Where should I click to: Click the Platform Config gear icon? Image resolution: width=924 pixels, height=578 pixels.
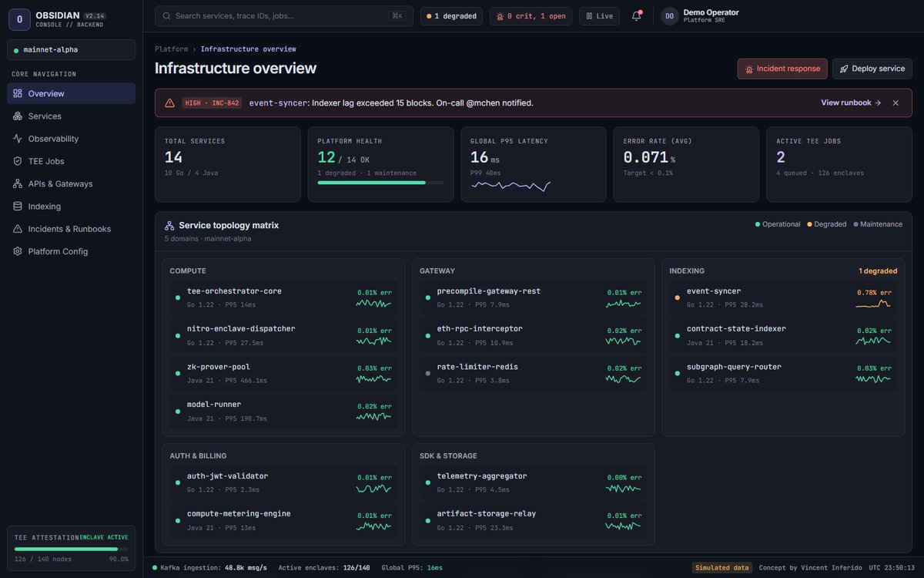click(x=18, y=251)
